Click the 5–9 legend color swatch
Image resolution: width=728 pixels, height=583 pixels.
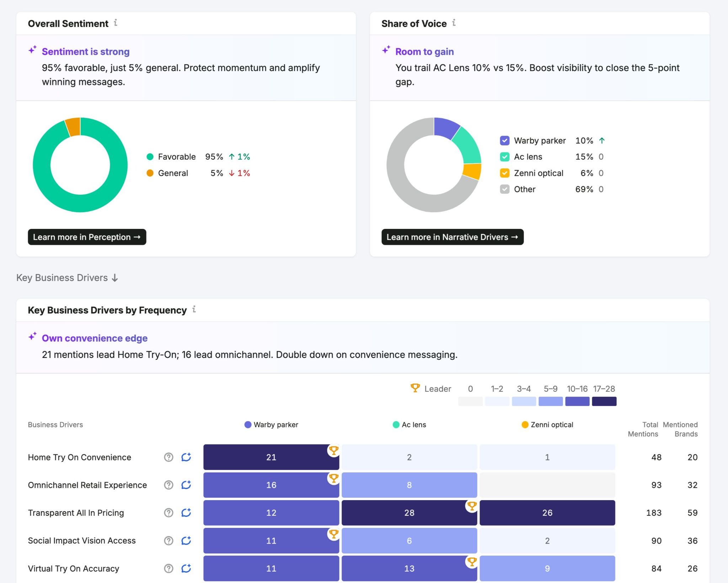[551, 401]
